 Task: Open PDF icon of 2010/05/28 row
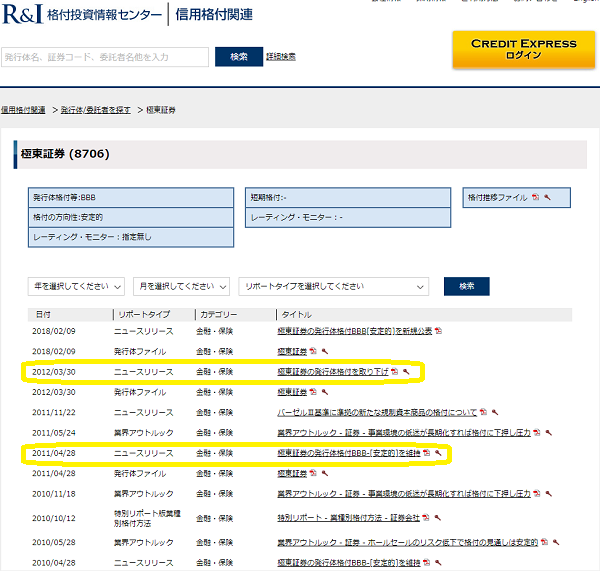tap(545, 542)
